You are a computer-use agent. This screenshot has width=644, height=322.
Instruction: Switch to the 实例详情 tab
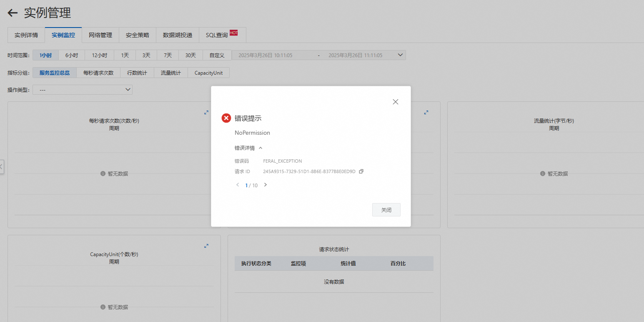pos(26,35)
